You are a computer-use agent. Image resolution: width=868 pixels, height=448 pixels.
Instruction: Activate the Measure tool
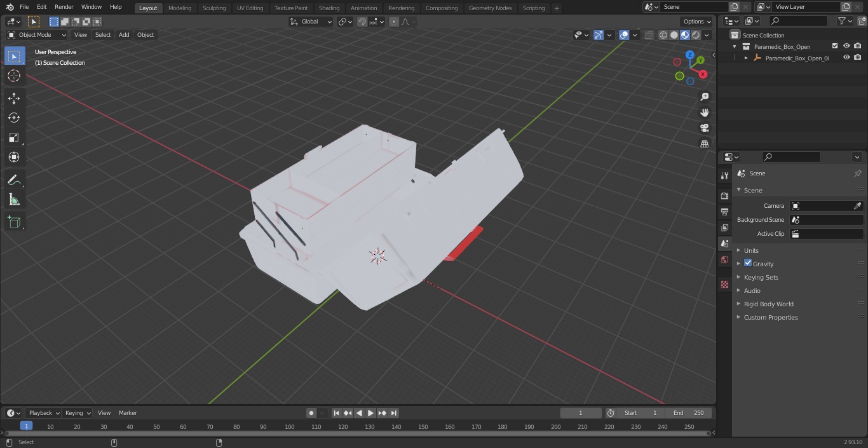pyautogui.click(x=14, y=200)
